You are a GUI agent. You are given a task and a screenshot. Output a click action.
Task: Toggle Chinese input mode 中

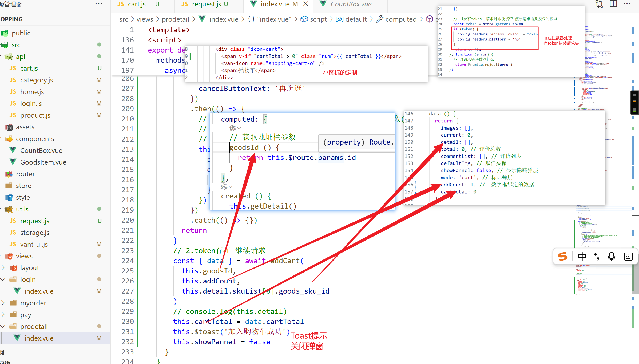coord(582,257)
